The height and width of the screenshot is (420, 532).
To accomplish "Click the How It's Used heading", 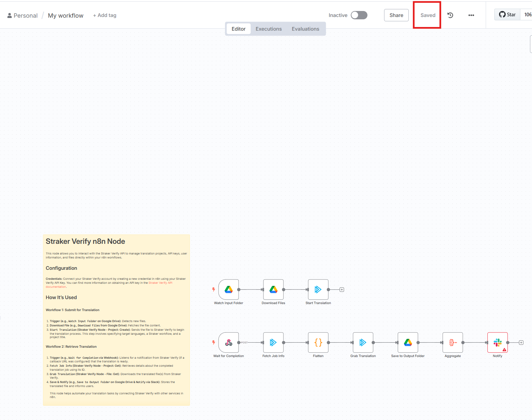I will [61, 297].
